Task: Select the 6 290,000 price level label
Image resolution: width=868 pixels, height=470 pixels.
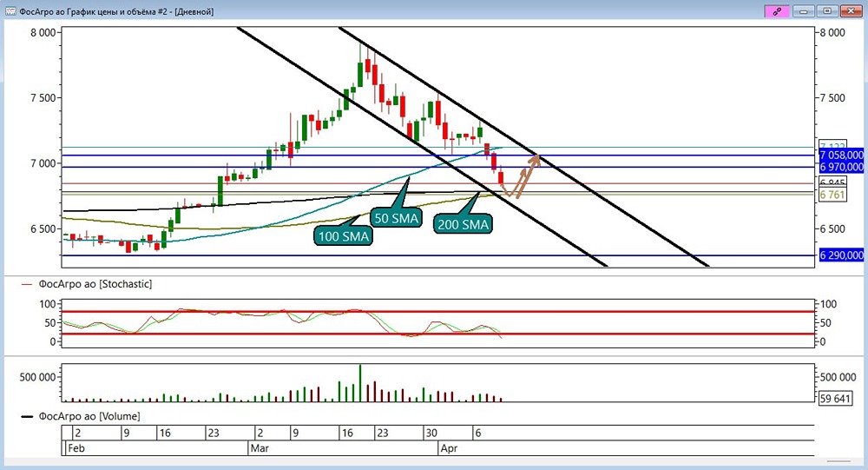Action: pos(841,255)
